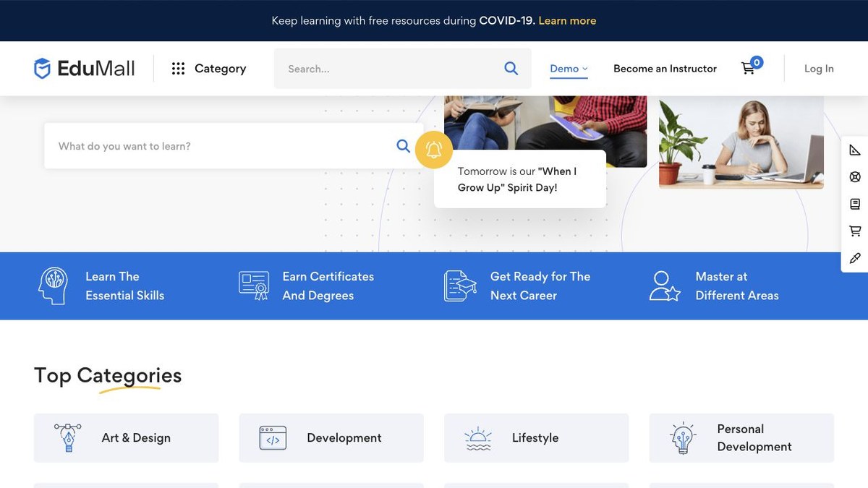Click the cart icon in side panel
This screenshot has width=868, height=488.
pos(855,231)
